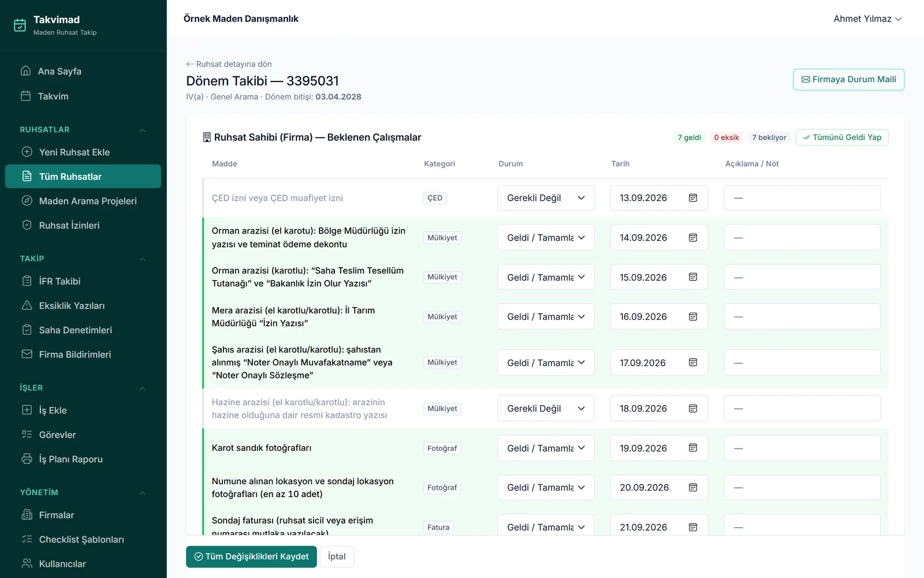The height and width of the screenshot is (578, 924).
Task: Cancel changes with İptal button
Action: coord(337,557)
